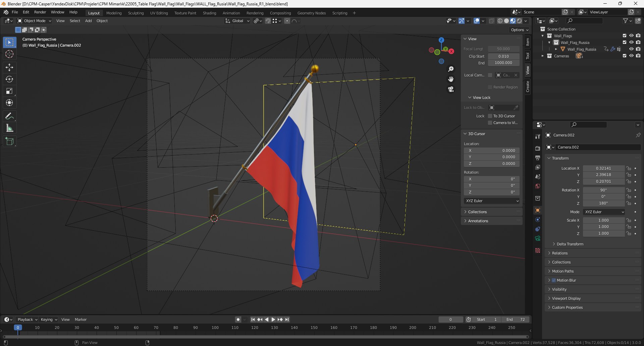This screenshot has height=346, width=644.
Task: Select the Measure tool
Action: [x=9, y=128]
